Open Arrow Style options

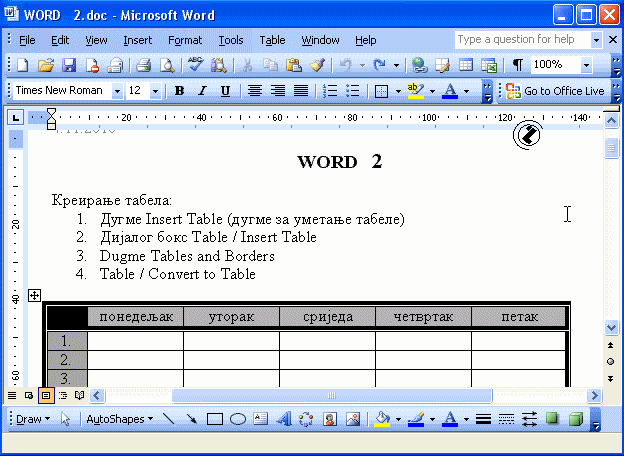529,419
